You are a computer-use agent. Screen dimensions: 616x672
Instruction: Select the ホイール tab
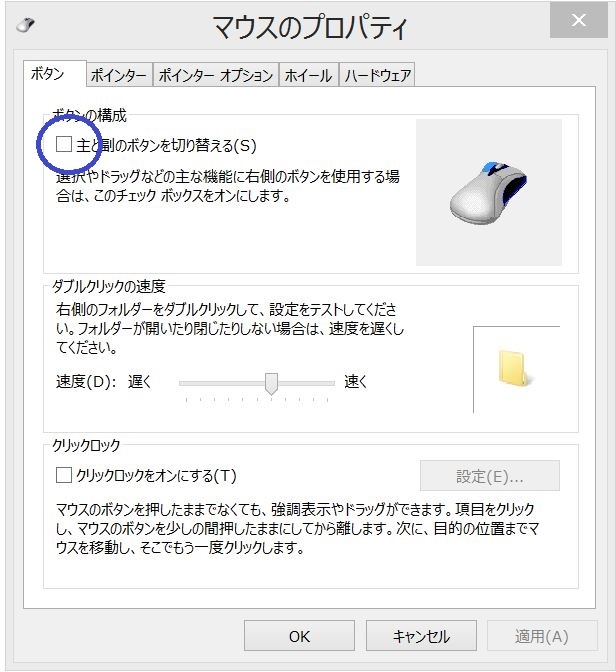[x=309, y=75]
